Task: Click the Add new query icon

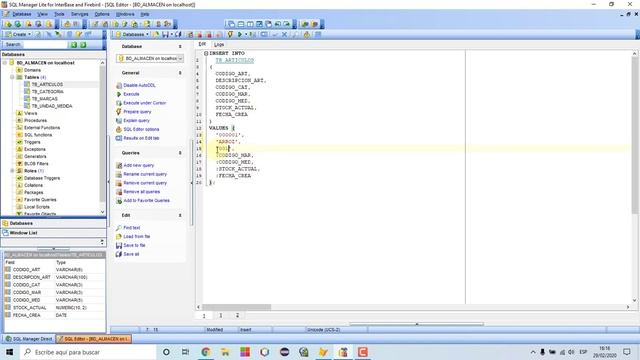Action: (x=119, y=165)
